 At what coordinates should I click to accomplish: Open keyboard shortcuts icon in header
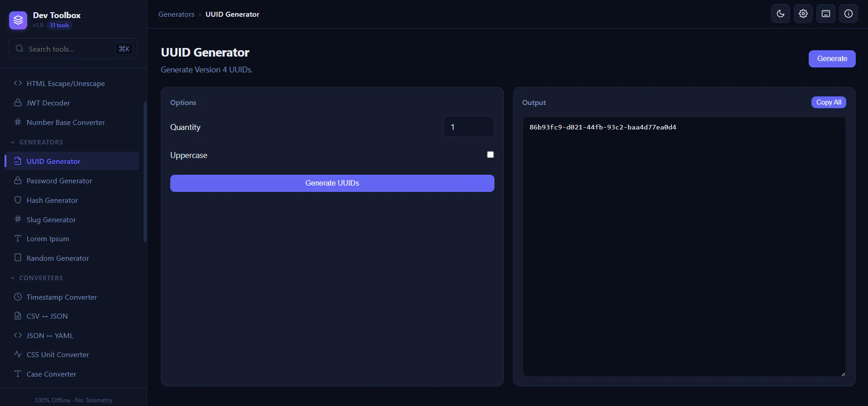click(826, 14)
